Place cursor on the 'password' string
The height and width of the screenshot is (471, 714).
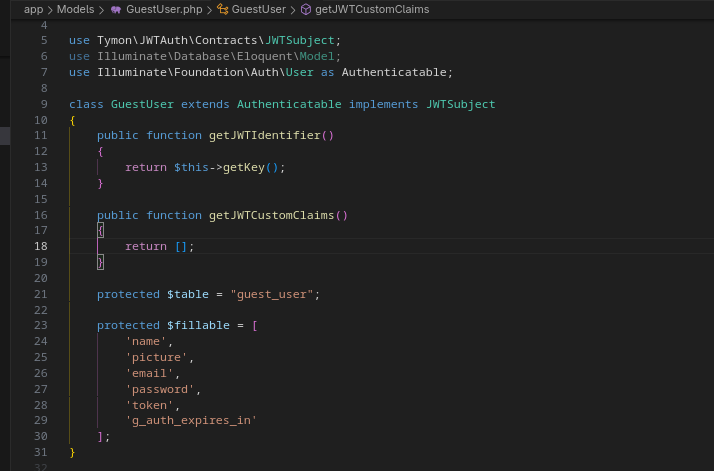[x=163, y=389]
